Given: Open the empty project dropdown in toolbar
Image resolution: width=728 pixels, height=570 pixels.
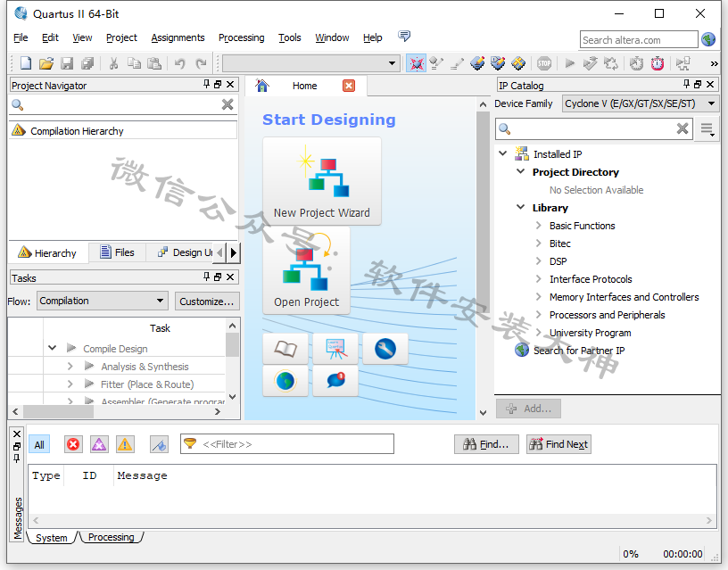Looking at the screenshot, I should (x=310, y=63).
